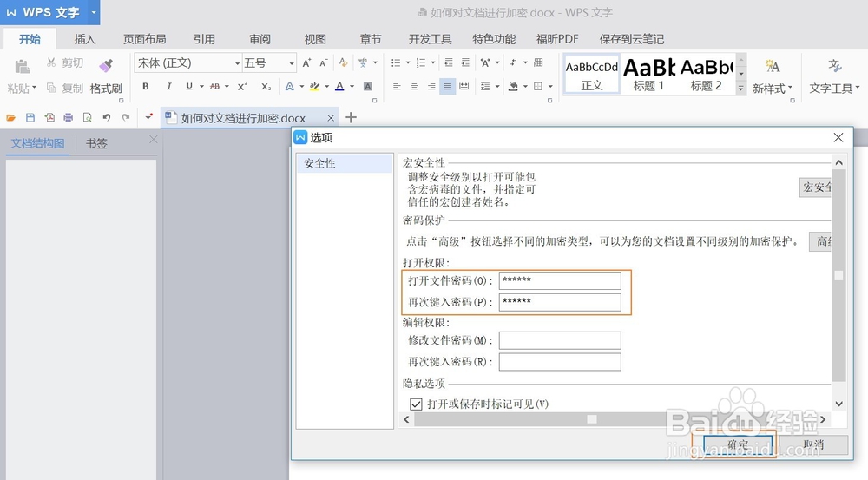The height and width of the screenshot is (480, 868).
Task: Switch to the 插入 ribbon tab
Action: coord(85,39)
